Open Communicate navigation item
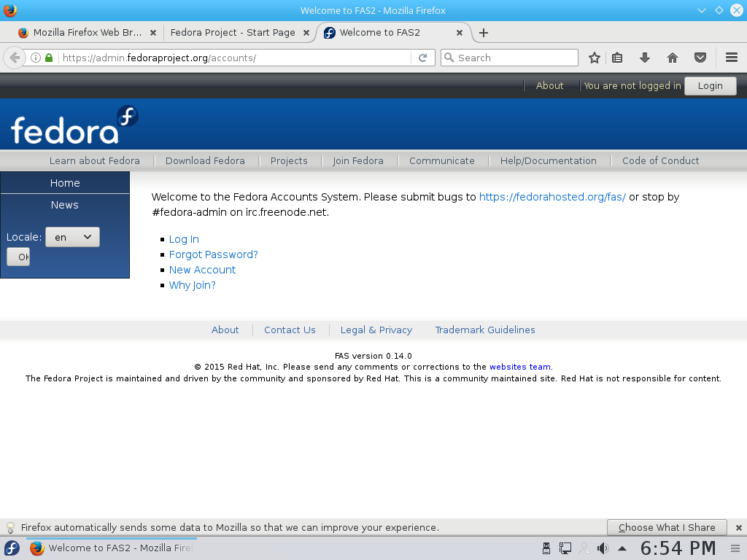The image size is (747, 560). pos(442,161)
